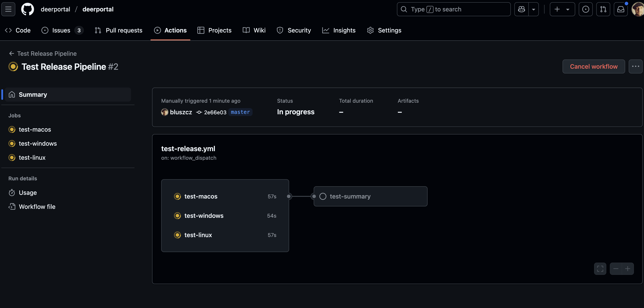
Task: Expand the Copilot dropdown arrow
Action: (534, 9)
